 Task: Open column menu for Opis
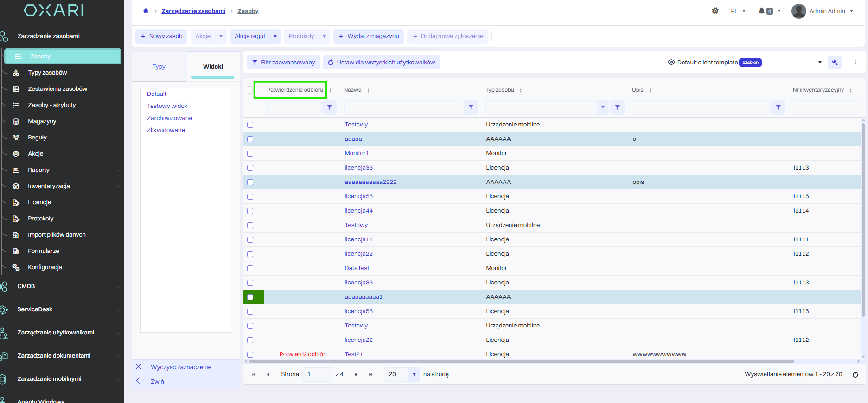[650, 90]
